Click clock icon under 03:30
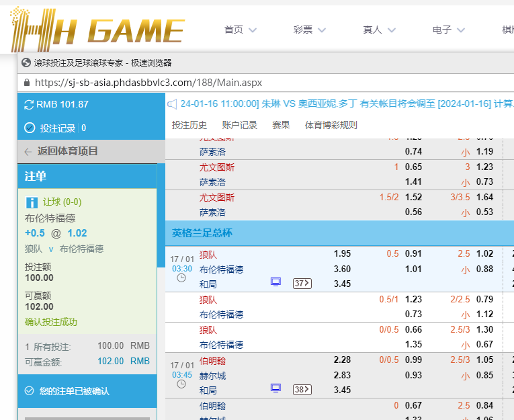 pos(181,278)
